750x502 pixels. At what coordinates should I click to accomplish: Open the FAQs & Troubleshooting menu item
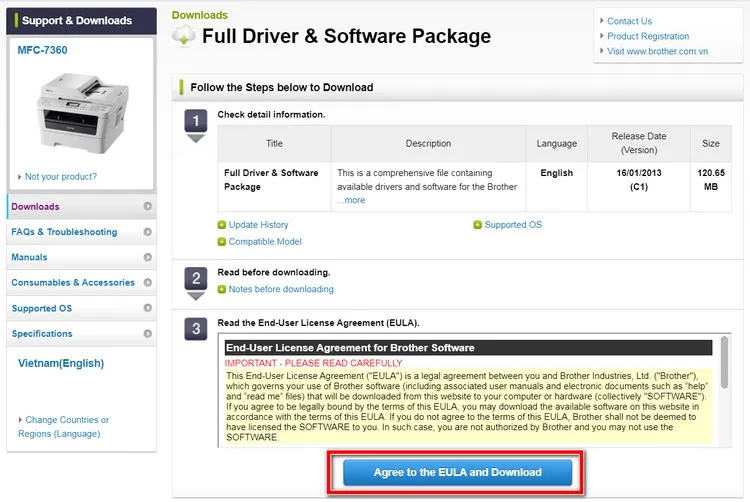[64, 232]
